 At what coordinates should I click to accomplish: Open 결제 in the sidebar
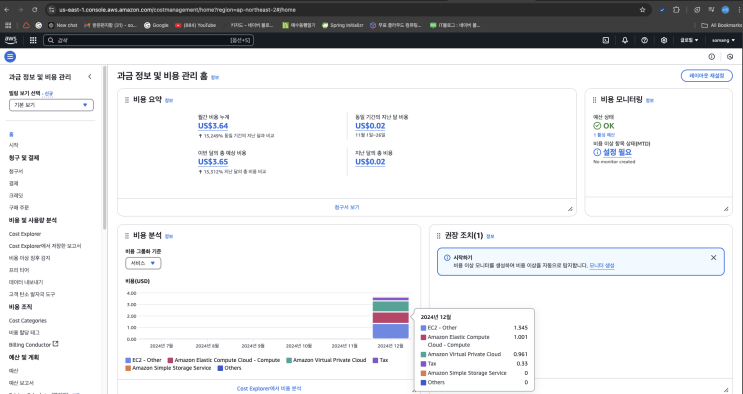(x=13, y=183)
